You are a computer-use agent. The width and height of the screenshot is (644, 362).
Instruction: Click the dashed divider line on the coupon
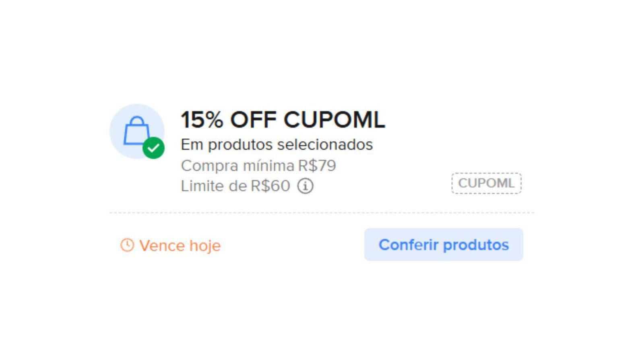point(321,213)
